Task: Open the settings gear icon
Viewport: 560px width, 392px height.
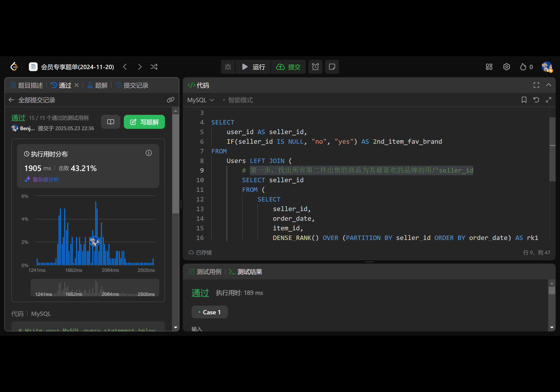Action: tap(506, 67)
